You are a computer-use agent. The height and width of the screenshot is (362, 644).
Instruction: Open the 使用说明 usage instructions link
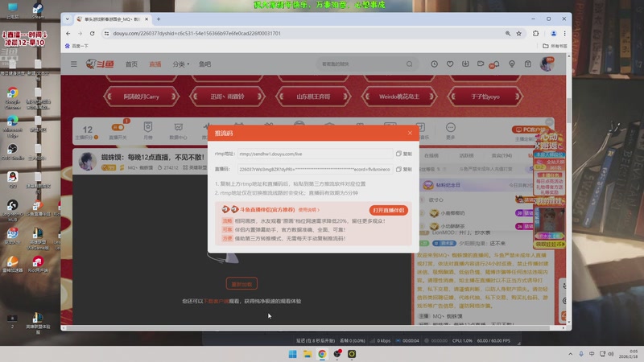(x=309, y=210)
